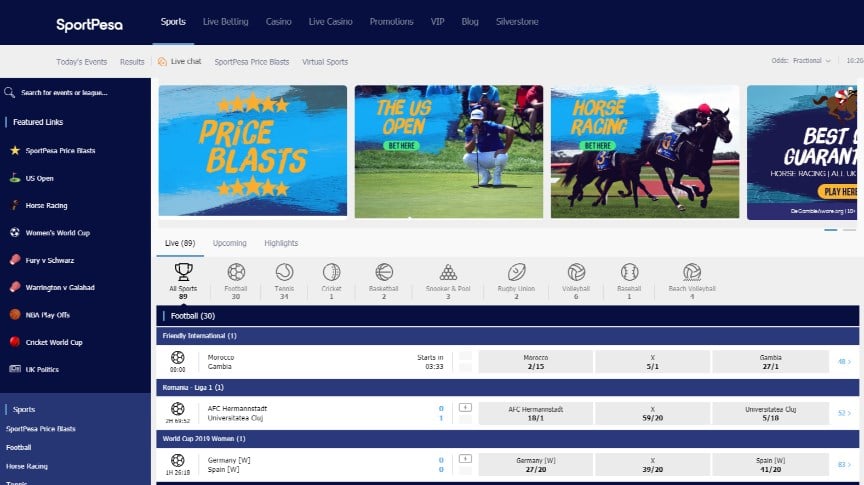Collapse the Football (30) section header
This screenshot has width=864, height=485.
tap(507, 316)
